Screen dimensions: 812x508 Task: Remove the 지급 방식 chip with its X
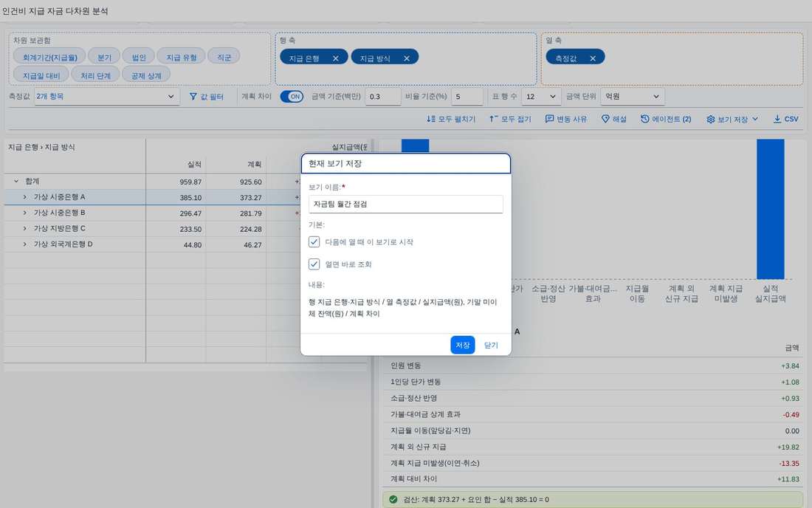click(x=407, y=58)
